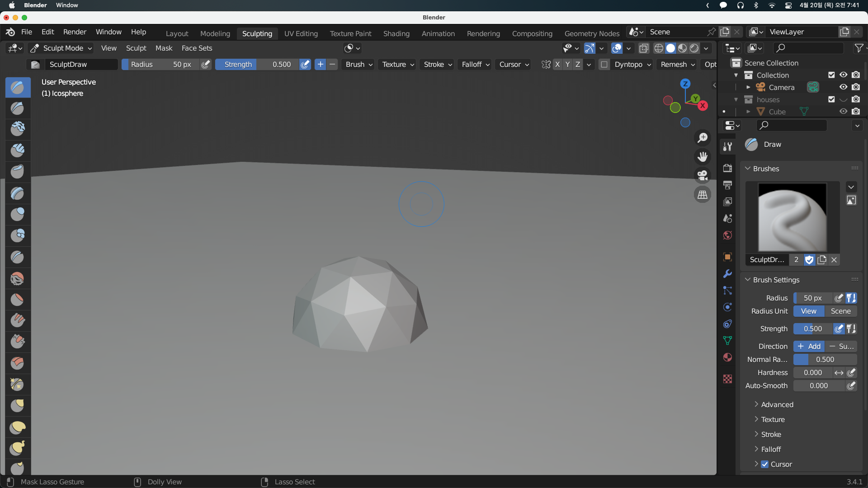This screenshot has width=868, height=488.
Task: Open the Render menu
Action: click(x=75, y=32)
